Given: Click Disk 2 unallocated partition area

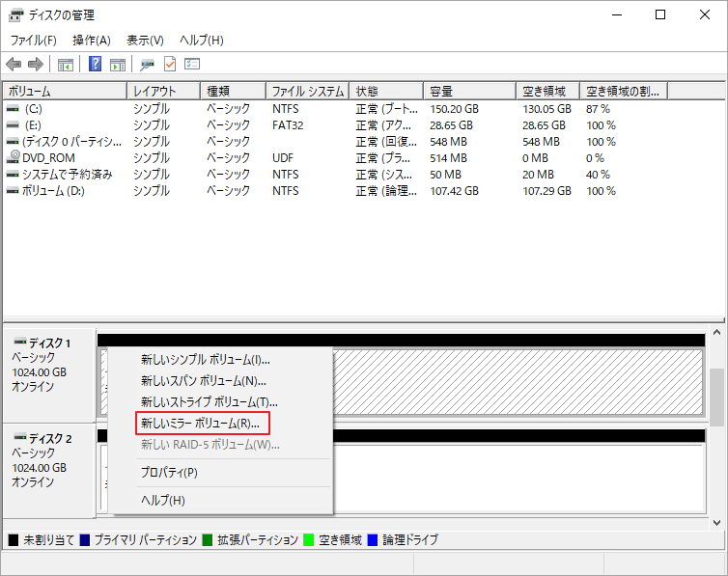Looking at the screenshot, I should click(x=518, y=478).
